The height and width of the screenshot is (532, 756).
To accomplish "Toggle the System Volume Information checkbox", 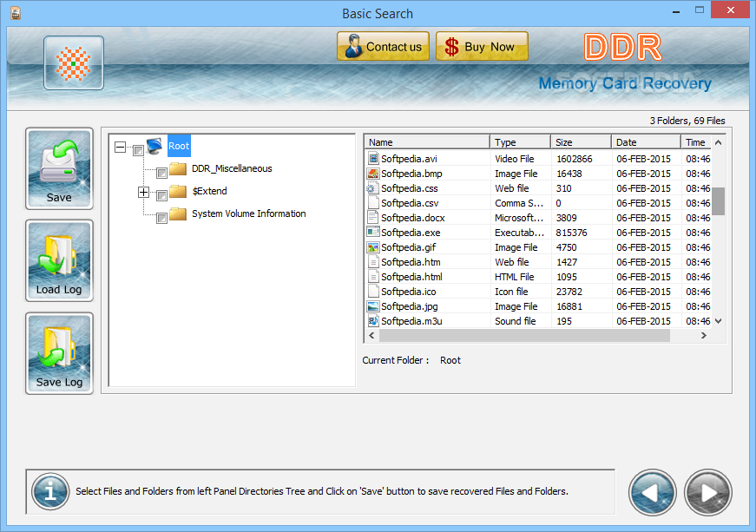I will coord(162,219).
